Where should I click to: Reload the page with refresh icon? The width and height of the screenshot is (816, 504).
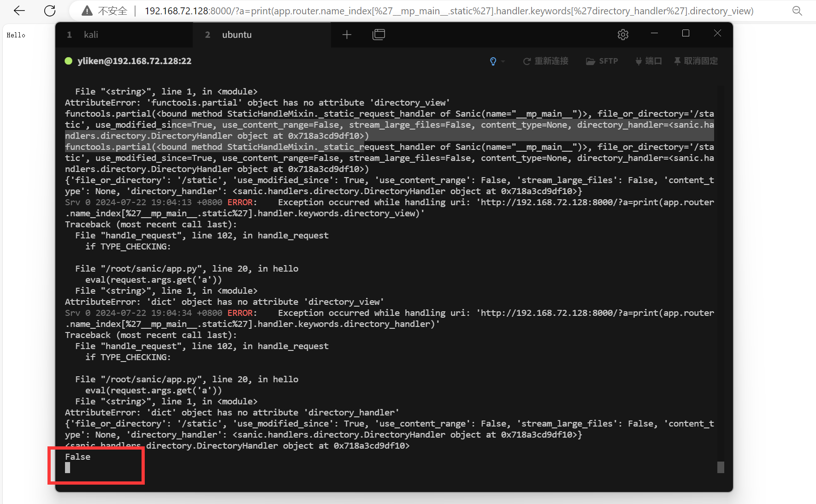(x=50, y=11)
